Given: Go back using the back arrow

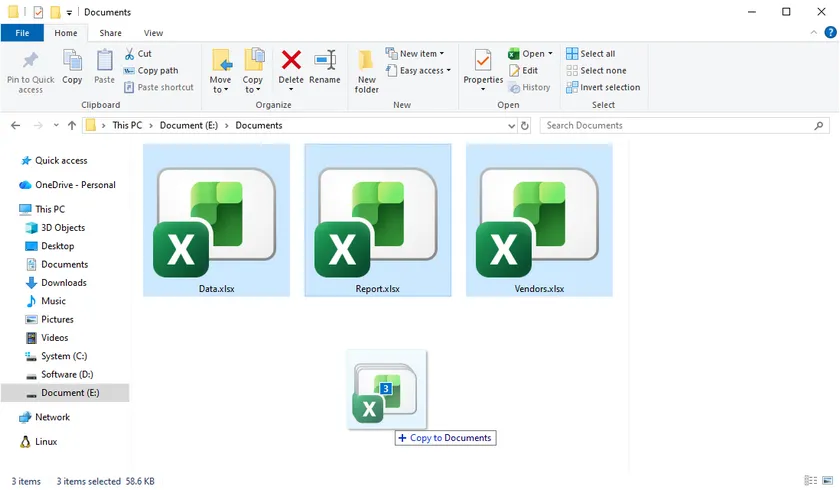Looking at the screenshot, I should pyautogui.click(x=16, y=125).
